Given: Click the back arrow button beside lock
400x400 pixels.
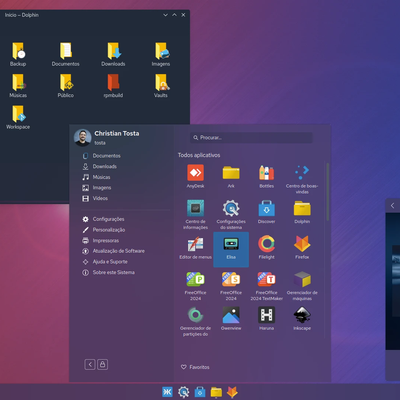Looking at the screenshot, I should [90, 364].
